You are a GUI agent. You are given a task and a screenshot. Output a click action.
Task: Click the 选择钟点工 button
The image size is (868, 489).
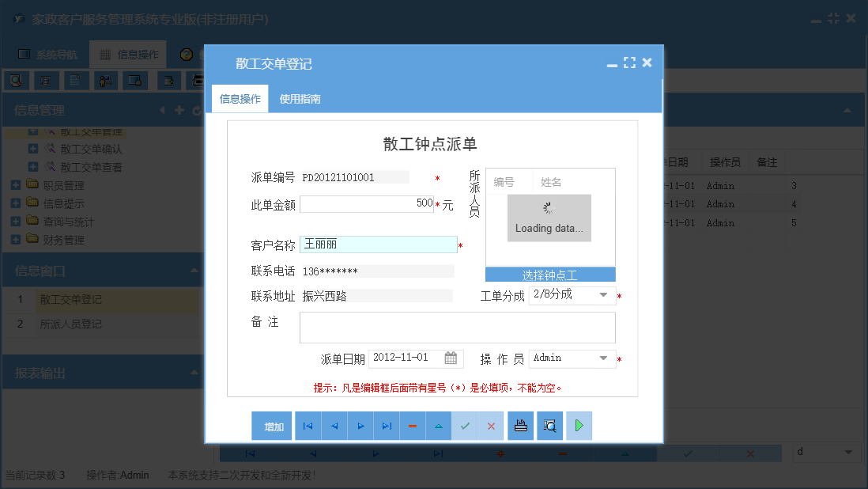(549, 273)
